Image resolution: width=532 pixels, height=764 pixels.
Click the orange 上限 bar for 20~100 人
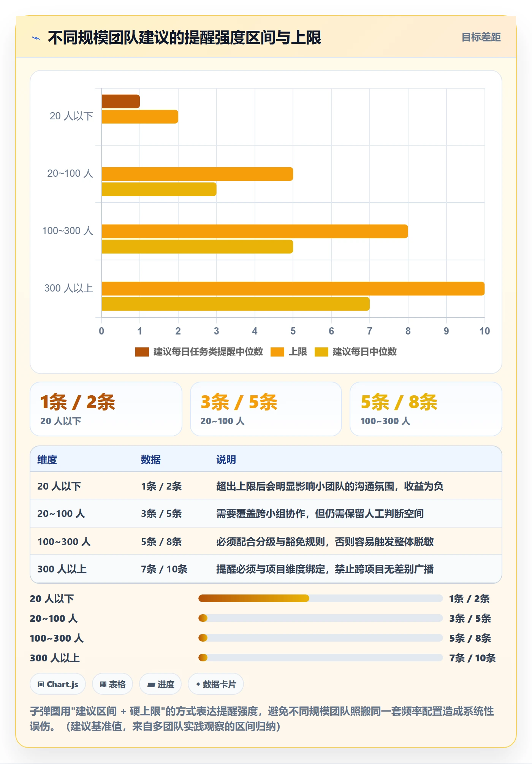pyautogui.click(x=197, y=174)
